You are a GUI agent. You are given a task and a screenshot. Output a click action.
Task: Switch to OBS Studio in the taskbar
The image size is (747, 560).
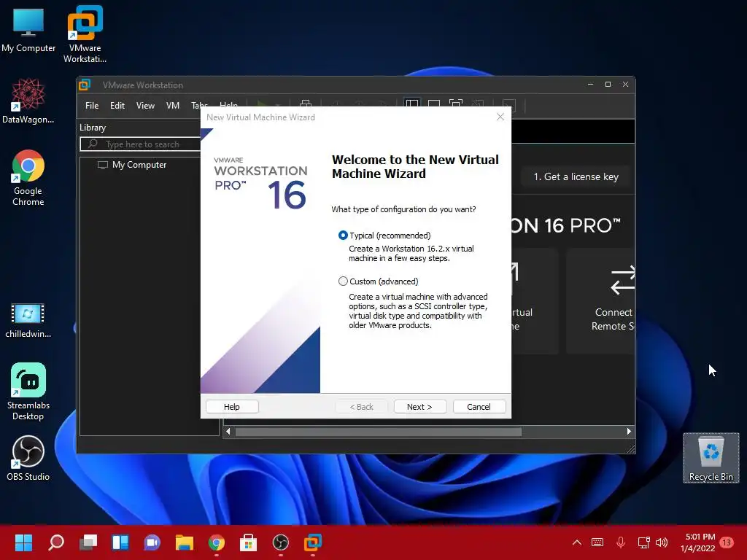point(281,542)
